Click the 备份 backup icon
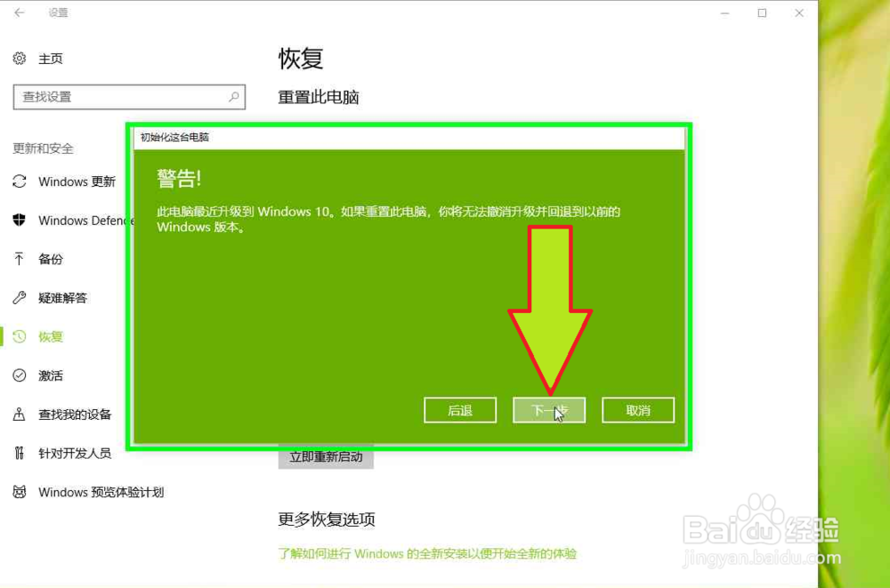 tap(18, 259)
